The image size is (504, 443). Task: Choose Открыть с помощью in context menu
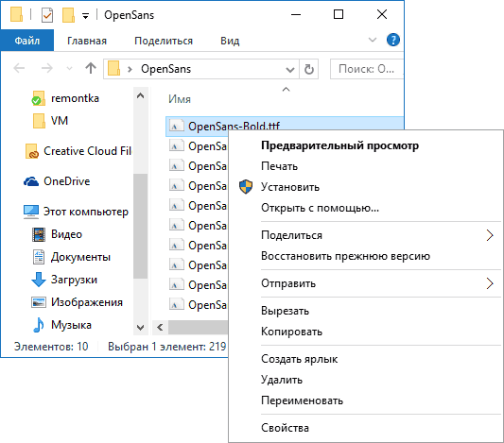tap(321, 208)
